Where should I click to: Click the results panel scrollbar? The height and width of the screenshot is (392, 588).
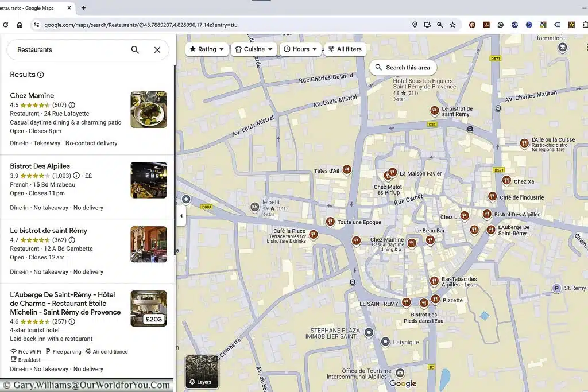click(175, 160)
